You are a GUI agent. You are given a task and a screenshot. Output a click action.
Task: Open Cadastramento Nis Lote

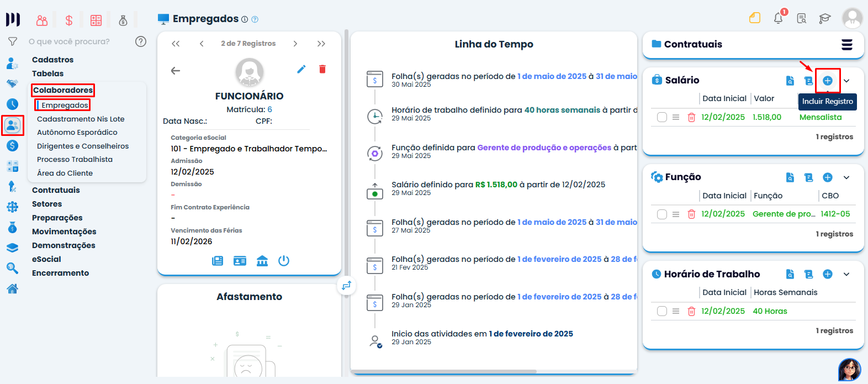[x=81, y=119]
